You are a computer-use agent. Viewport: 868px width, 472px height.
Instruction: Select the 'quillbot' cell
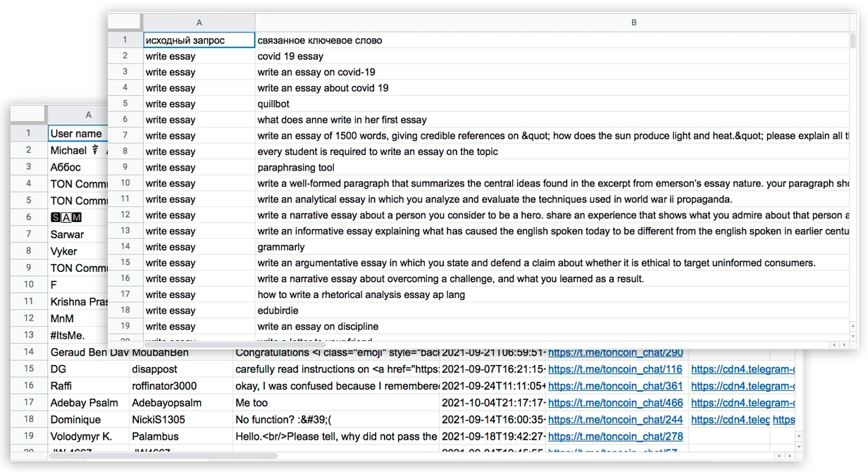273,104
